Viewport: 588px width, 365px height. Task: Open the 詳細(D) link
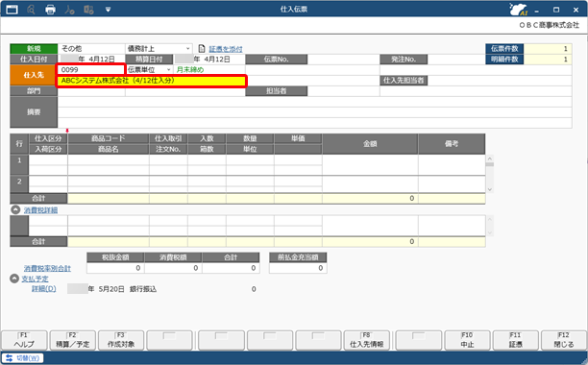43,288
